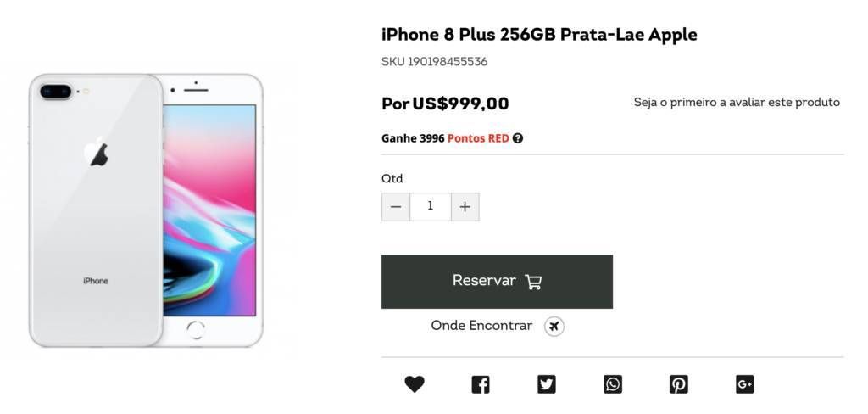Share product through WhatsApp icon

[613, 384]
